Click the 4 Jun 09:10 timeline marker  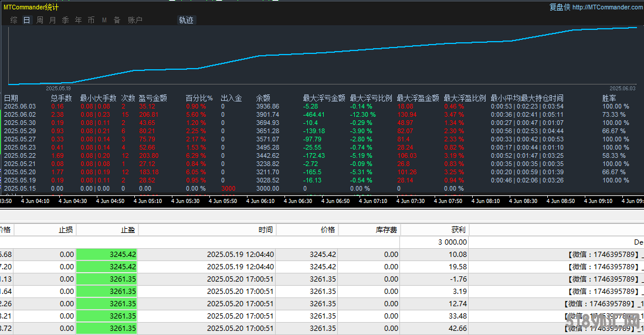tap(598, 201)
